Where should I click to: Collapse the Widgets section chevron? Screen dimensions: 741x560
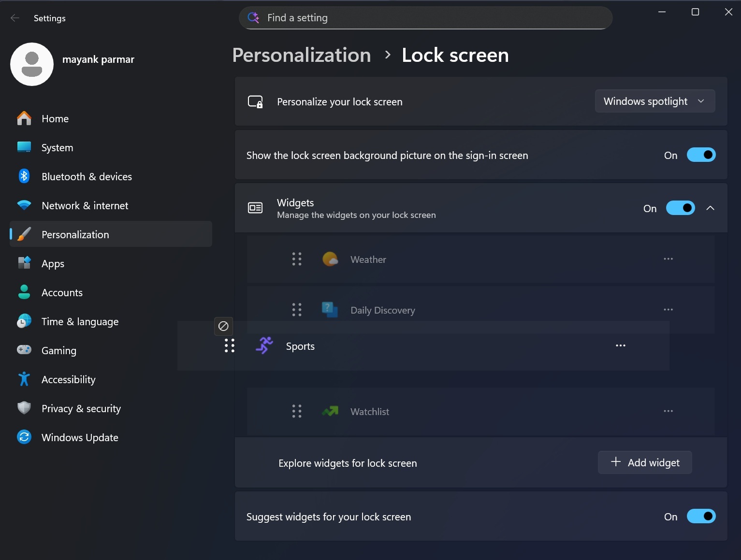[710, 208]
